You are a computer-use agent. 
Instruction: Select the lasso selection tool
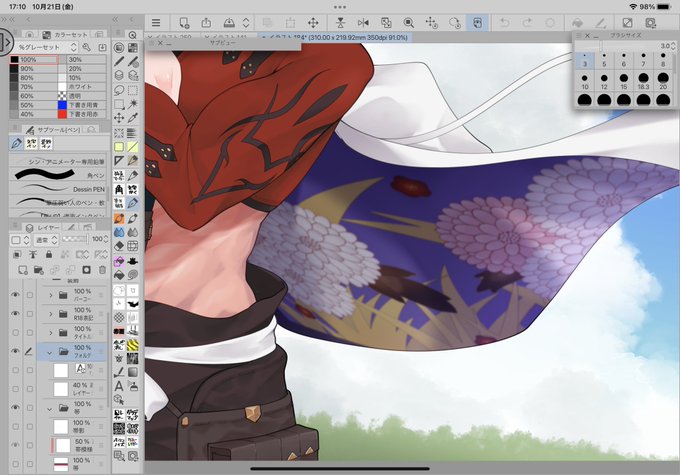click(x=119, y=90)
